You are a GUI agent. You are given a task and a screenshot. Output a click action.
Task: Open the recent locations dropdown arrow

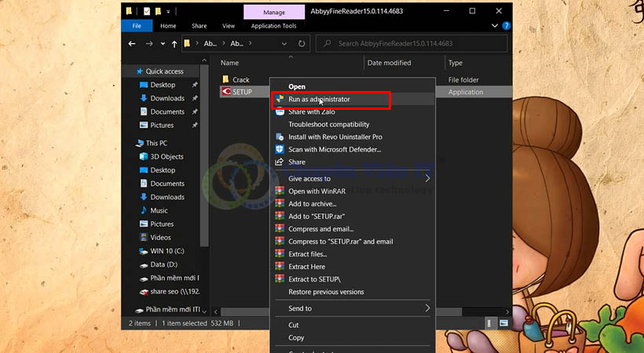click(163, 43)
